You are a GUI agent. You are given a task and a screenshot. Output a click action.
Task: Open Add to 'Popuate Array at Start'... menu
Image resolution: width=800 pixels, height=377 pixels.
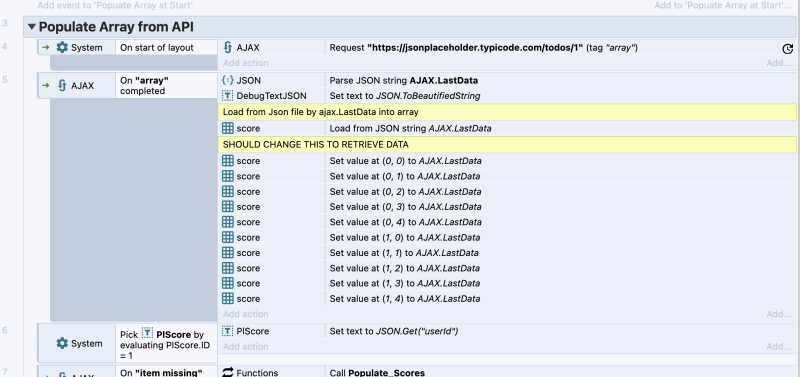click(723, 6)
